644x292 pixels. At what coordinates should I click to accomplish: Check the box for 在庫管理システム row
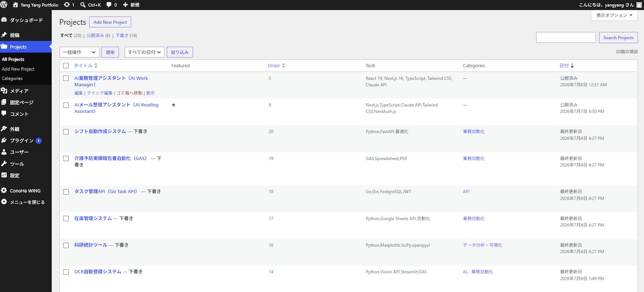tap(66, 219)
